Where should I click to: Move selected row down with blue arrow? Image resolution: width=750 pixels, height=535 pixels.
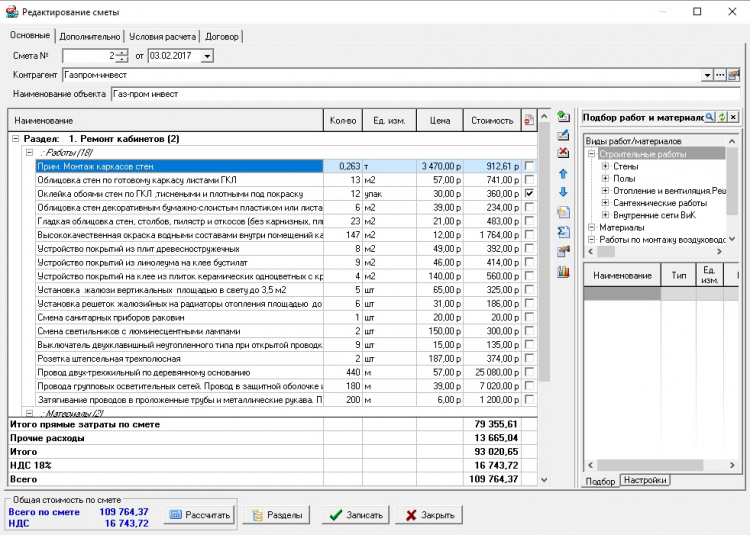click(x=563, y=192)
